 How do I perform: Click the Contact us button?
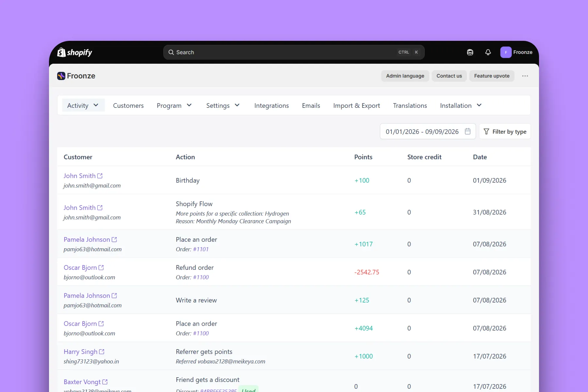pos(449,76)
